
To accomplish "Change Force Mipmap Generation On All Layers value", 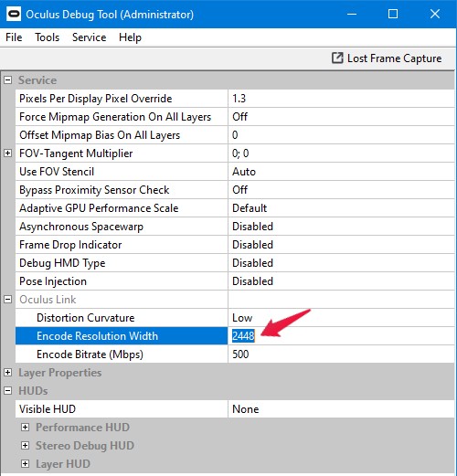I will (x=341, y=117).
